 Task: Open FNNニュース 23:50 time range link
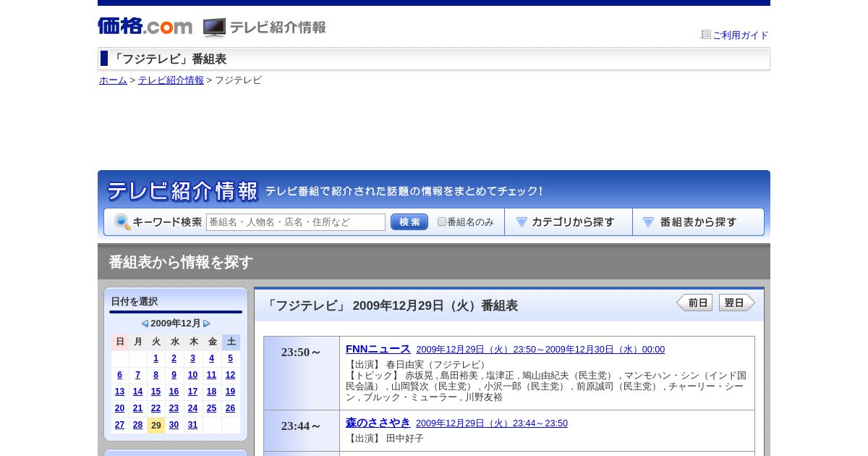(540, 350)
